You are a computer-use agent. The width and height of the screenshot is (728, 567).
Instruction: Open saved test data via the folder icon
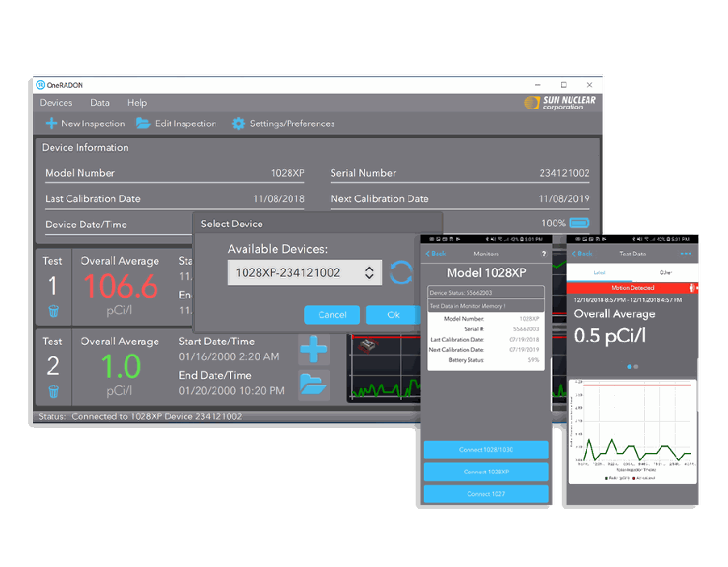(313, 385)
